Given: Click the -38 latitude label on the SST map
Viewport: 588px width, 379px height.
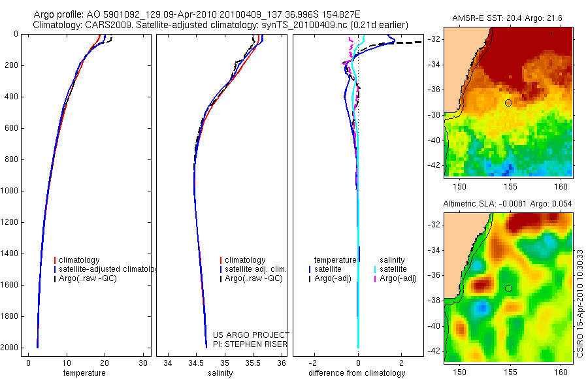Looking at the screenshot, I should click(x=434, y=115).
